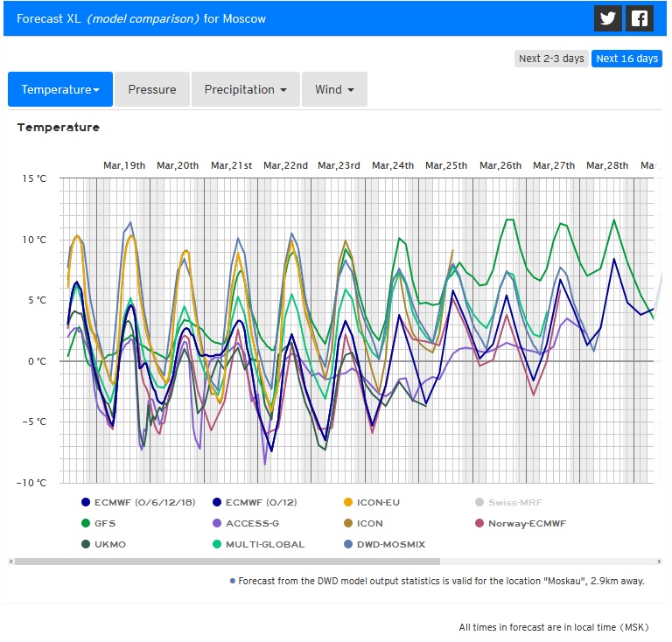Open the Twitter share icon

pos(608,18)
